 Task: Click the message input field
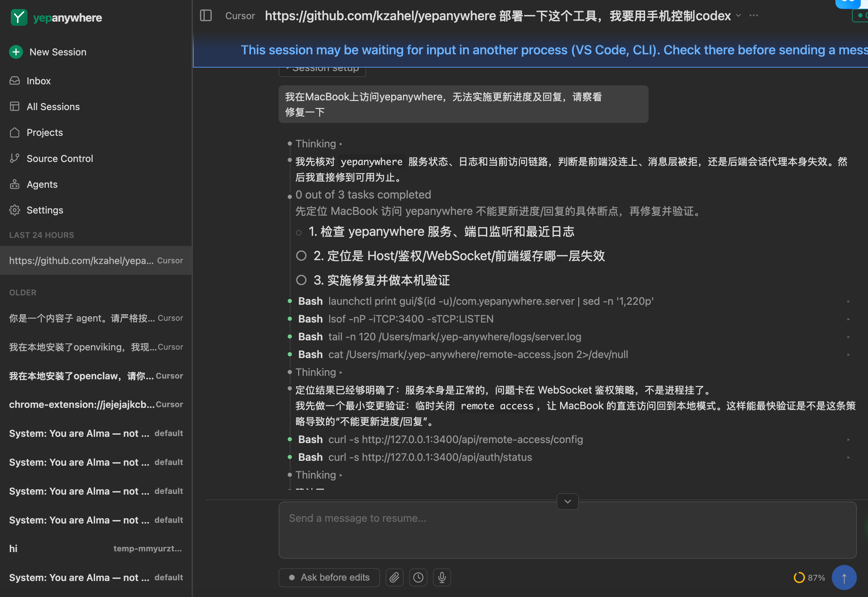567,530
